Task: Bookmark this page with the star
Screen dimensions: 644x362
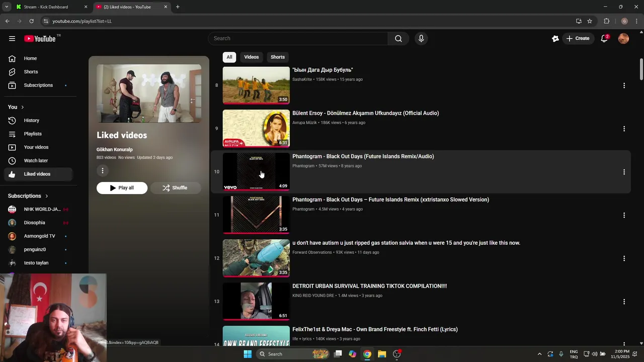Action: (590, 21)
